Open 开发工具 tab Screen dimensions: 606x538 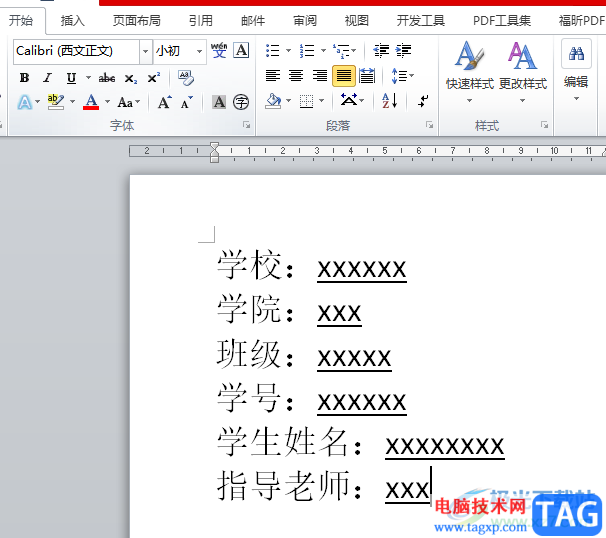(x=421, y=20)
